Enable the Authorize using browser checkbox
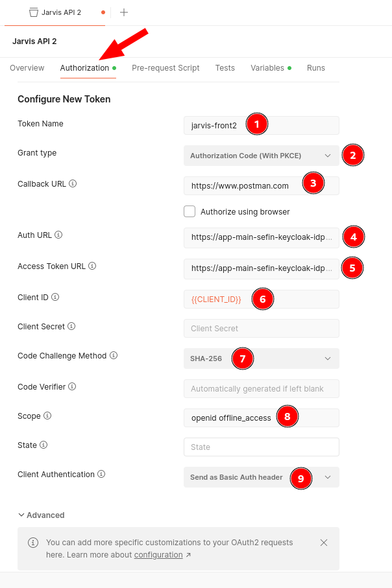This screenshot has height=588, width=392. [x=189, y=211]
